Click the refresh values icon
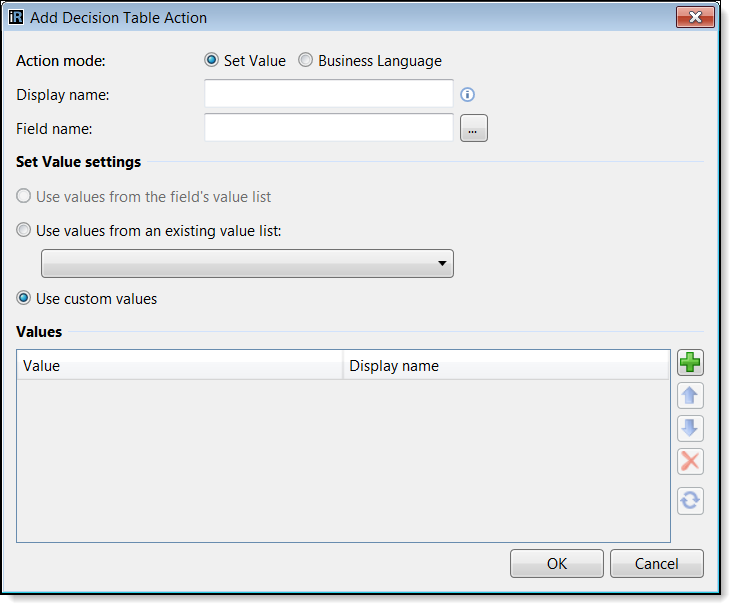The height and width of the screenshot is (610, 736). 690,501
